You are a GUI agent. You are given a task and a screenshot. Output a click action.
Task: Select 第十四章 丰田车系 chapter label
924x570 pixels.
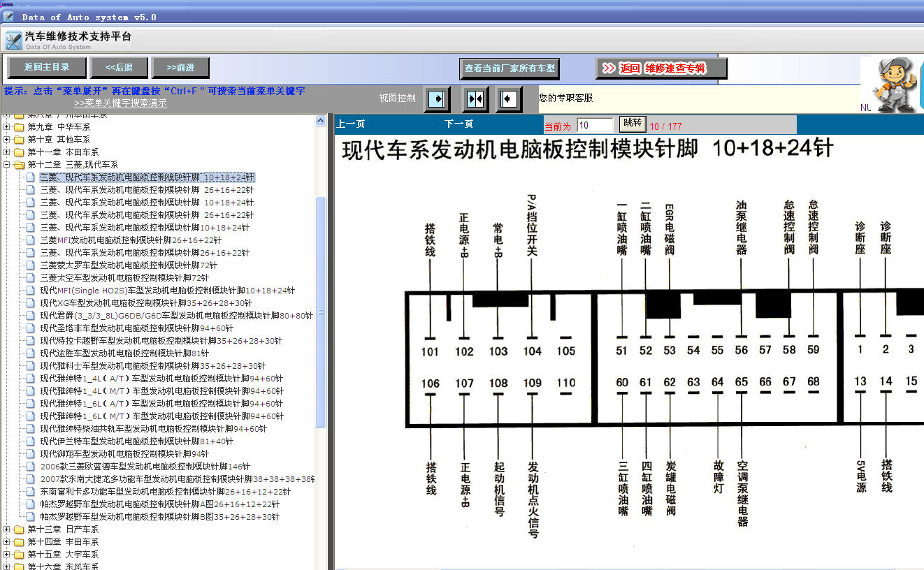63,542
